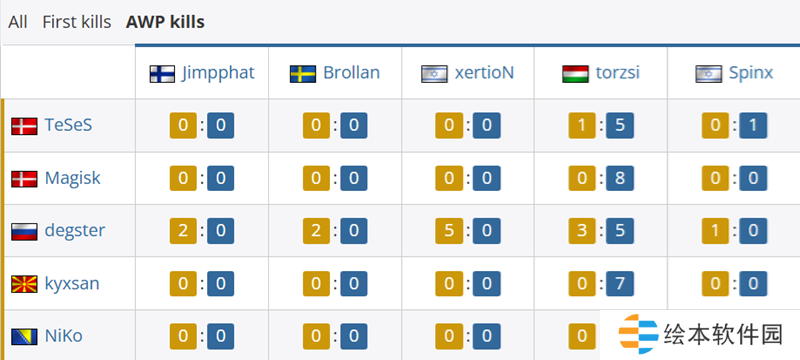Open the First kills tab
800x360 pixels.
(77, 22)
